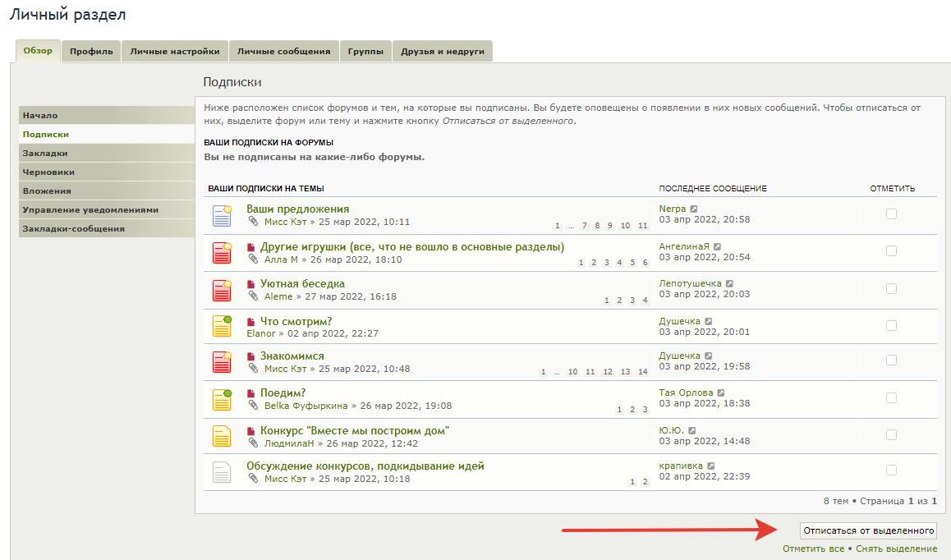Image resolution: width=951 pixels, height=560 pixels.
Task: Click the go-to-post icon beside Тая Орлова
Action: (722, 393)
